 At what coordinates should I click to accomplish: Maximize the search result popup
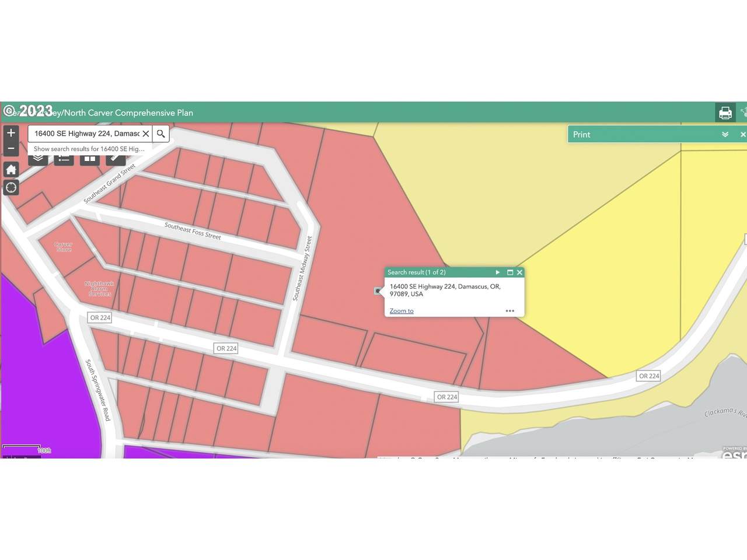point(509,272)
